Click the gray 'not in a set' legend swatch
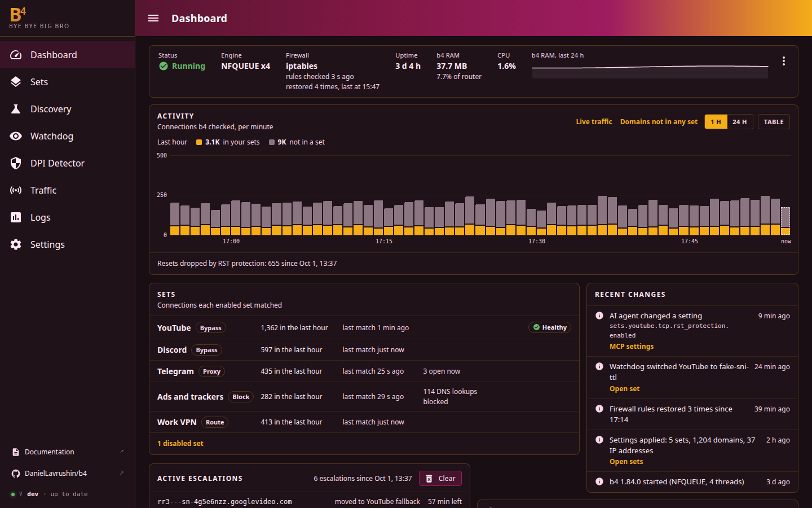This screenshot has height=508, width=812. (x=272, y=142)
